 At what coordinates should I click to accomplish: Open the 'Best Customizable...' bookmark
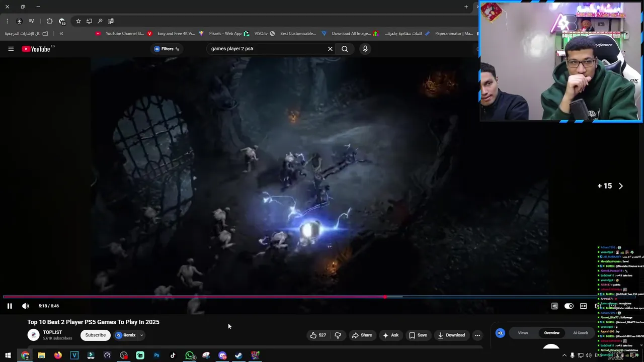tap(293, 34)
